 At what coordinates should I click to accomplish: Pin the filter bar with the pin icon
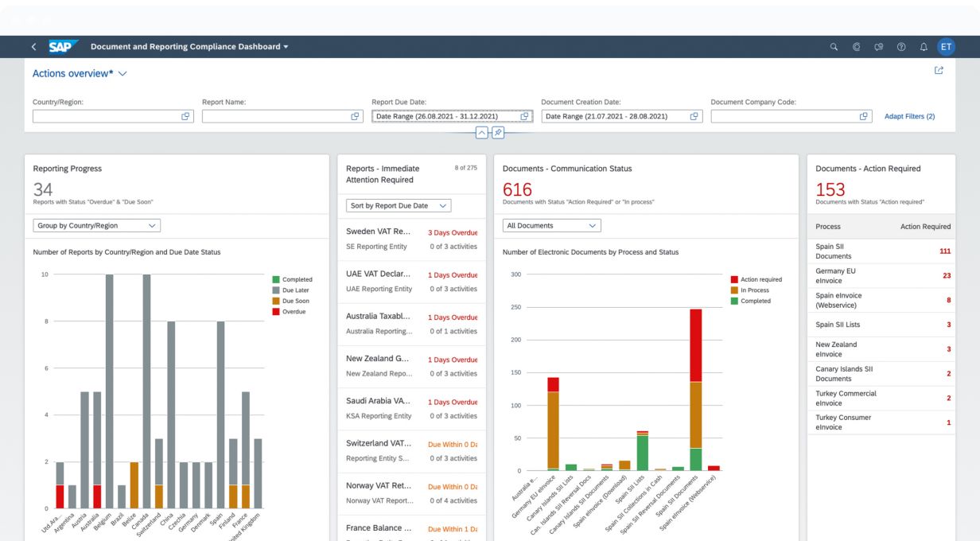pyautogui.click(x=498, y=133)
